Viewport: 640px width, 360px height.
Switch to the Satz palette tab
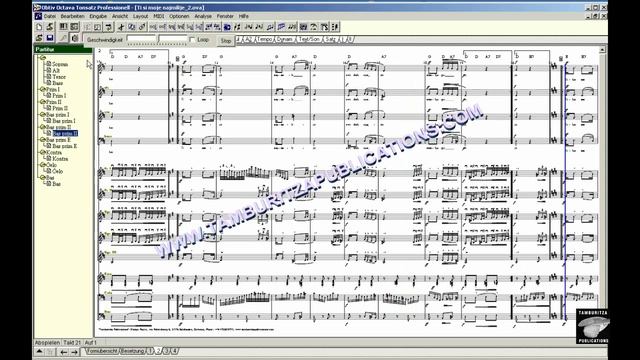pos(331,39)
